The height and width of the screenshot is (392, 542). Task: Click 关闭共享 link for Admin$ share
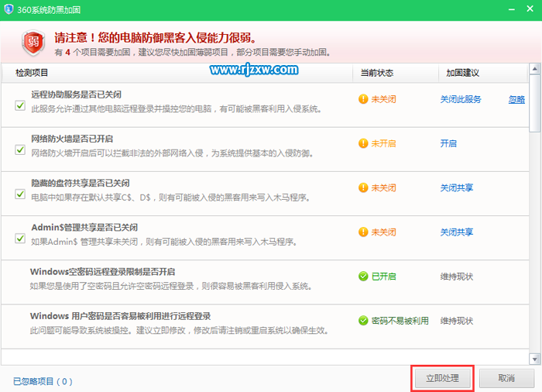(456, 232)
